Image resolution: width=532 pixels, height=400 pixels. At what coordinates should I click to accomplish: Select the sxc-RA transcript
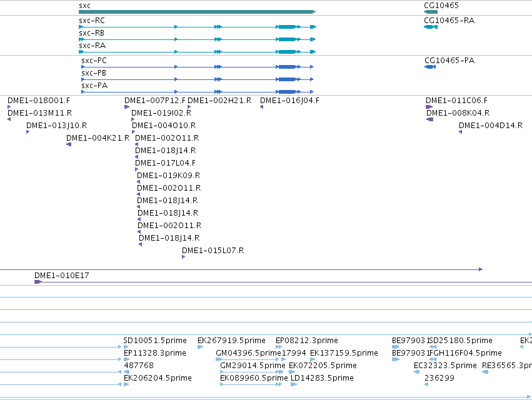[x=198, y=52]
